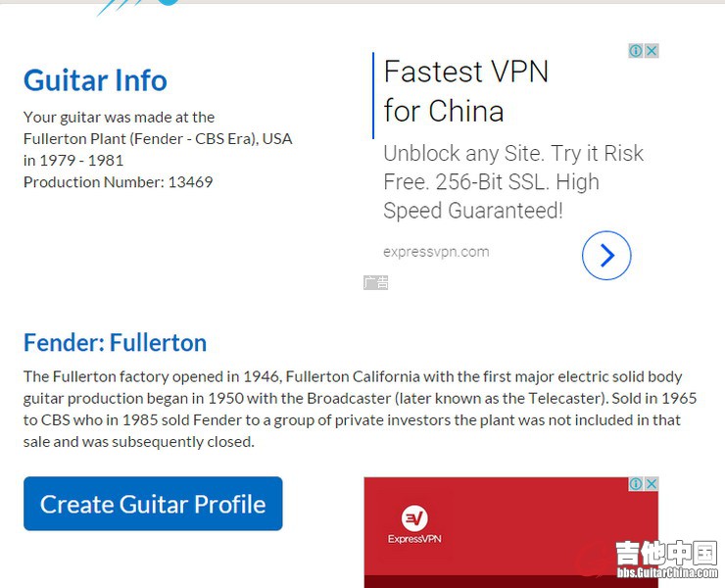Dismiss the red ExpressVPN banner ad

pyautogui.click(x=652, y=484)
